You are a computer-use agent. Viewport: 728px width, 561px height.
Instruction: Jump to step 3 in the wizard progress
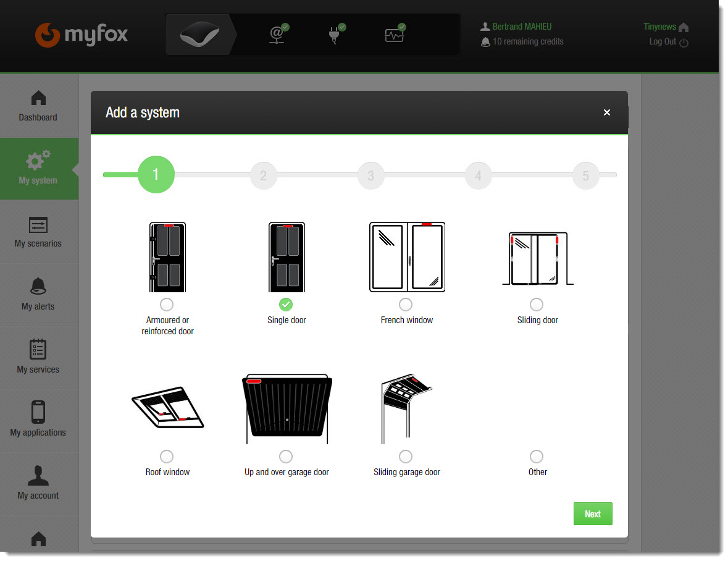tap(370, 175)
